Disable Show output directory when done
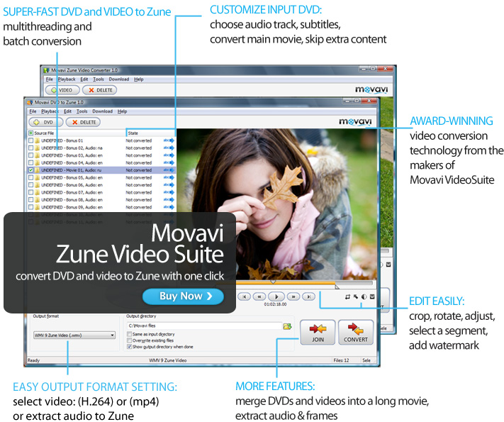The height and width of the screenshot is (422, 504). coord(130,347)
